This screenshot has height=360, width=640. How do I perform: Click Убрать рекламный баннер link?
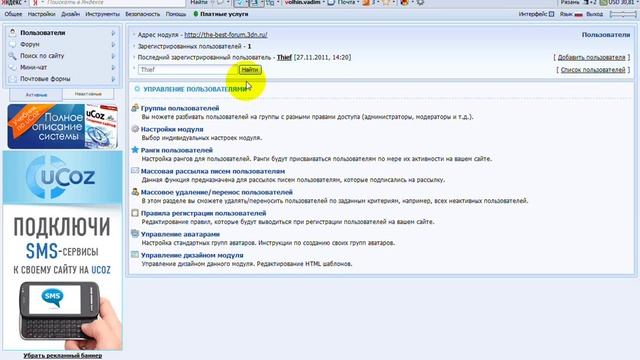pyautogui.click(x=62, y=356)
